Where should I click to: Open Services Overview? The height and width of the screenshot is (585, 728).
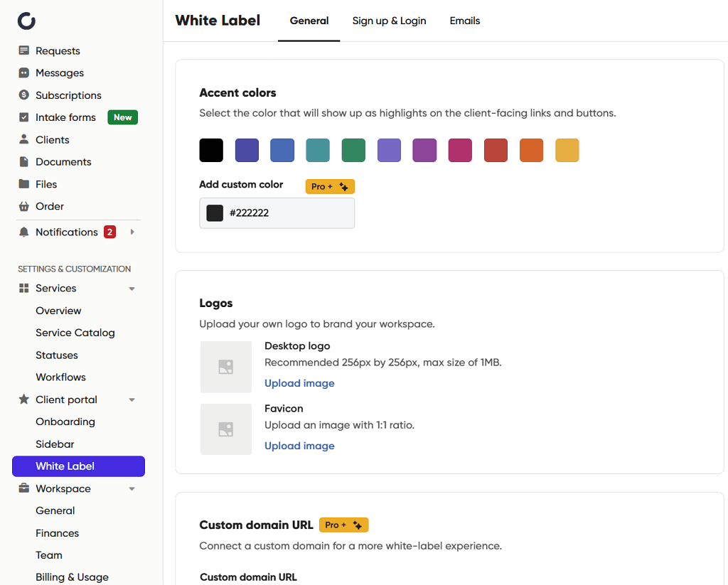[58, 311]
